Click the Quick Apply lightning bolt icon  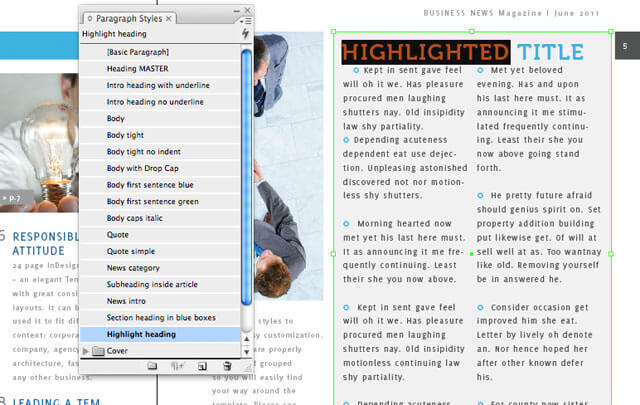point(245,34)
